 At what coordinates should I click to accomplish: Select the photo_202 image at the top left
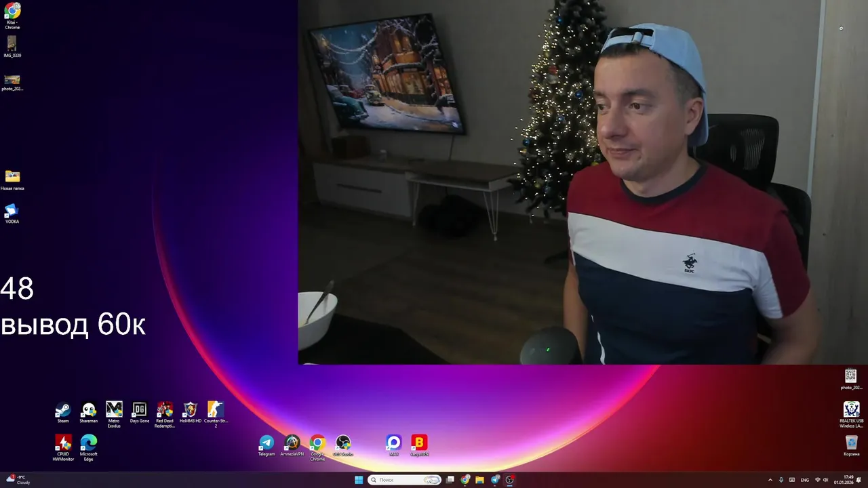coord(12,83)
